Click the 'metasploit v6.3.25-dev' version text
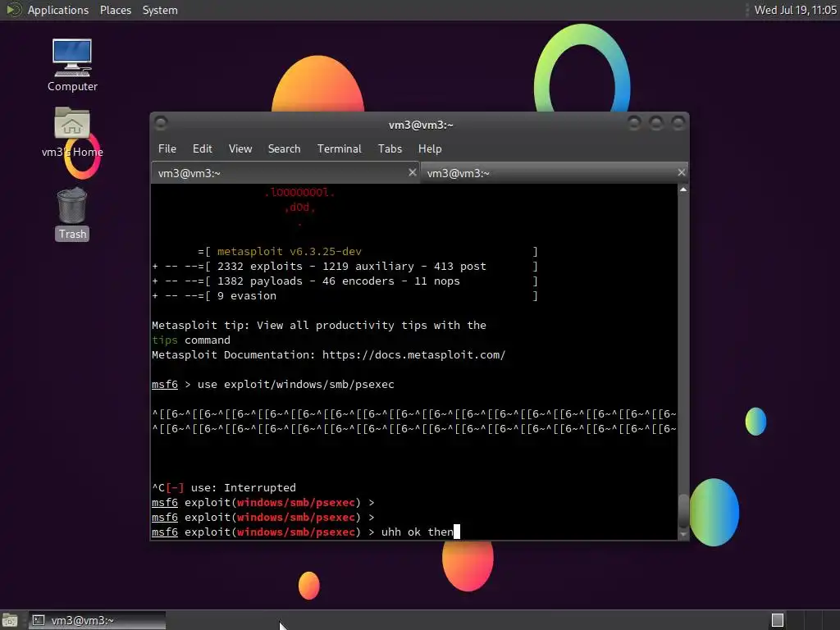 click(290, 251)
